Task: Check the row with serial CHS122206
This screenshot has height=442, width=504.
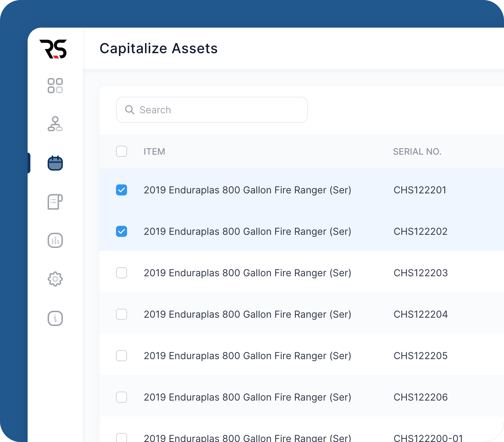Action: 122,397
